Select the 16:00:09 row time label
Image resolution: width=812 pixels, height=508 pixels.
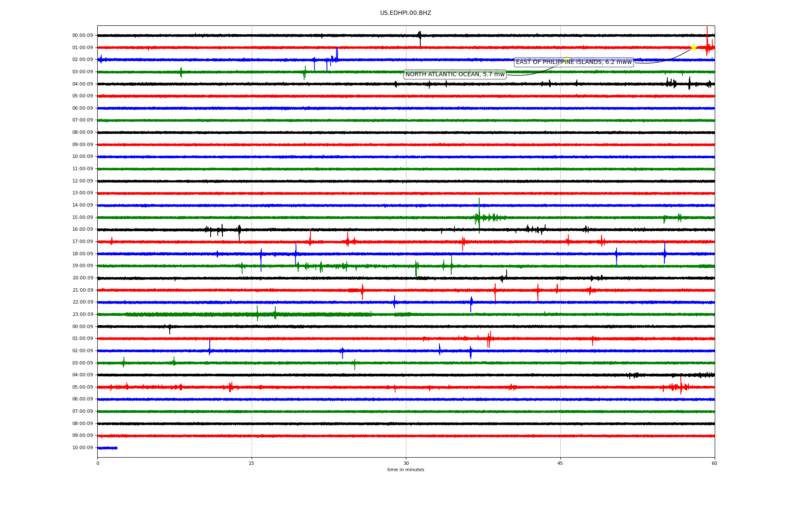coord(82,229)
